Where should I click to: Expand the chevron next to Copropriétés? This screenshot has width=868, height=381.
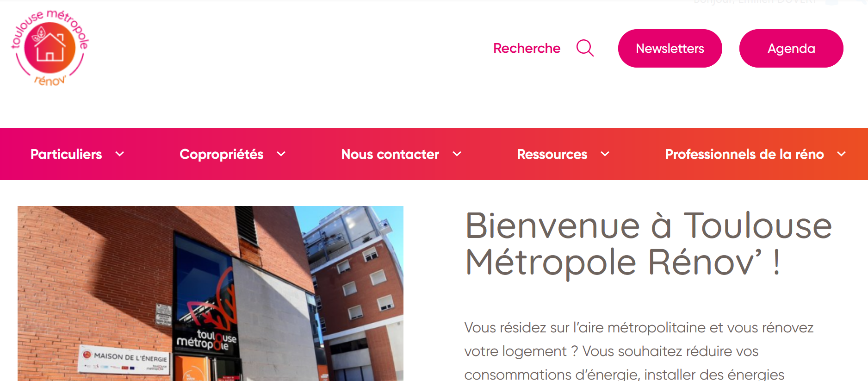[x=281, y=154]
